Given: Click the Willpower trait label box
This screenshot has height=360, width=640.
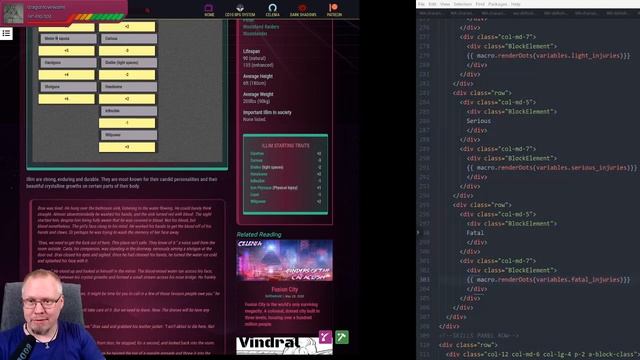Looking at the screenshot, I should point(129,135).
